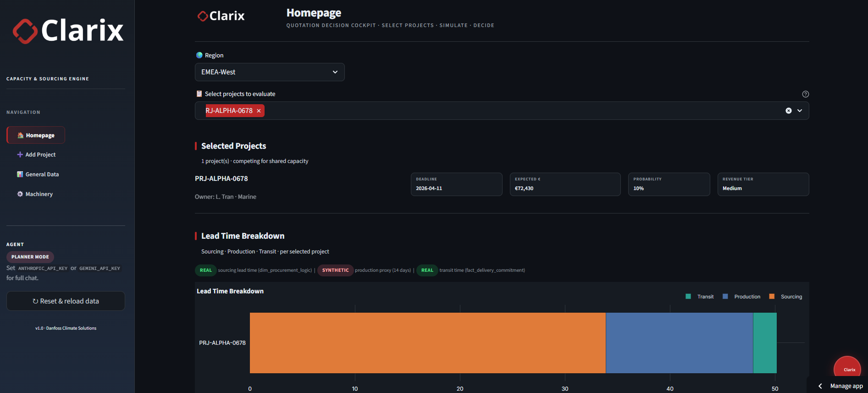Navigate to the Machinery page
868x393 pixels.
[x=35, y=194]
